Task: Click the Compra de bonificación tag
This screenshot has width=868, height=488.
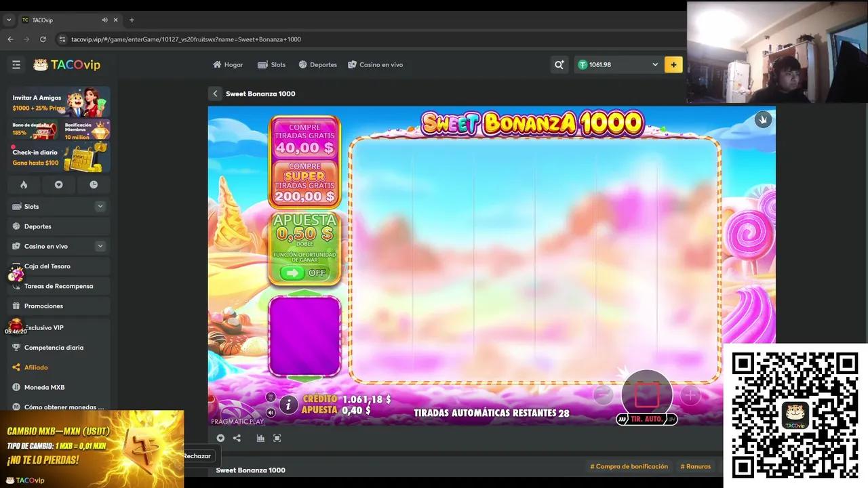Action: 629,466
